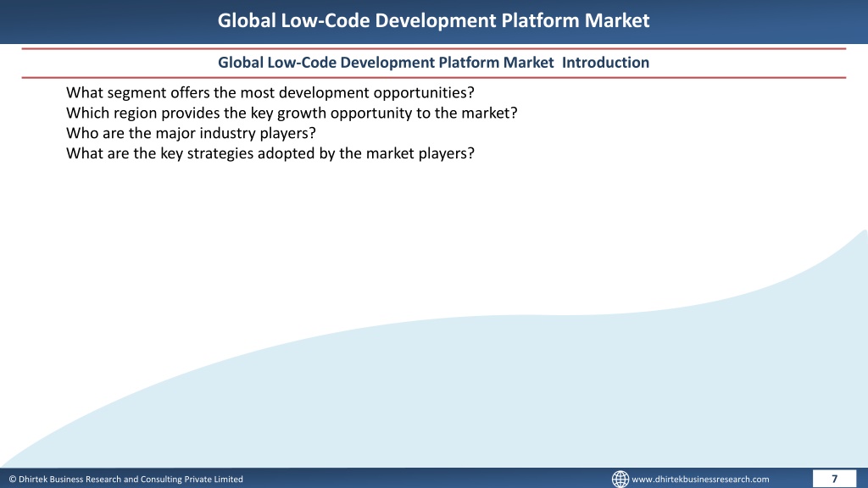
Task: Click the globe icon beside the website URL
Action: coord(620,479)
